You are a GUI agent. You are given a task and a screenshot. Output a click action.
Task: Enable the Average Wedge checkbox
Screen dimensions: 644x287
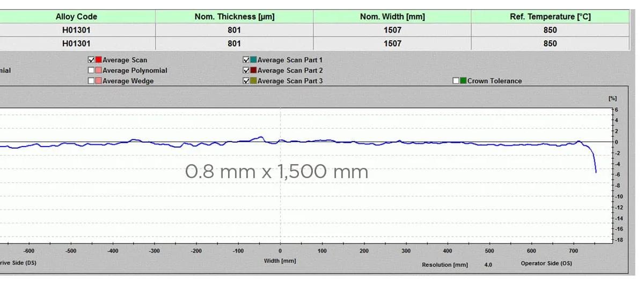point(91,81)
